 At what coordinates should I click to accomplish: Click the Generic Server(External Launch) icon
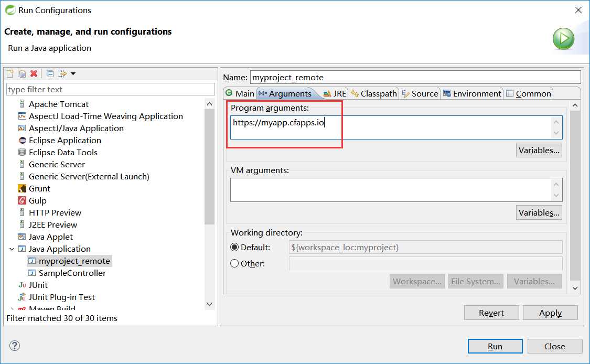tap(22, 176)
